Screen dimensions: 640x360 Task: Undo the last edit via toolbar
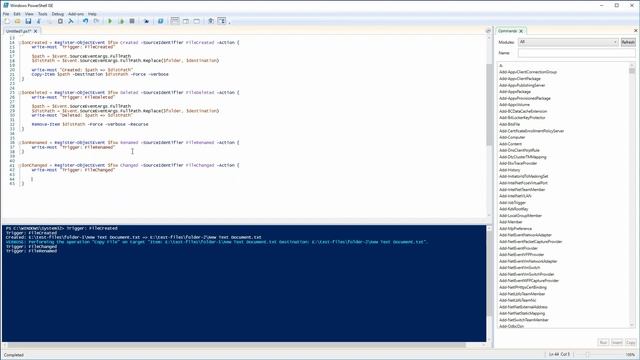click(85, 21)
